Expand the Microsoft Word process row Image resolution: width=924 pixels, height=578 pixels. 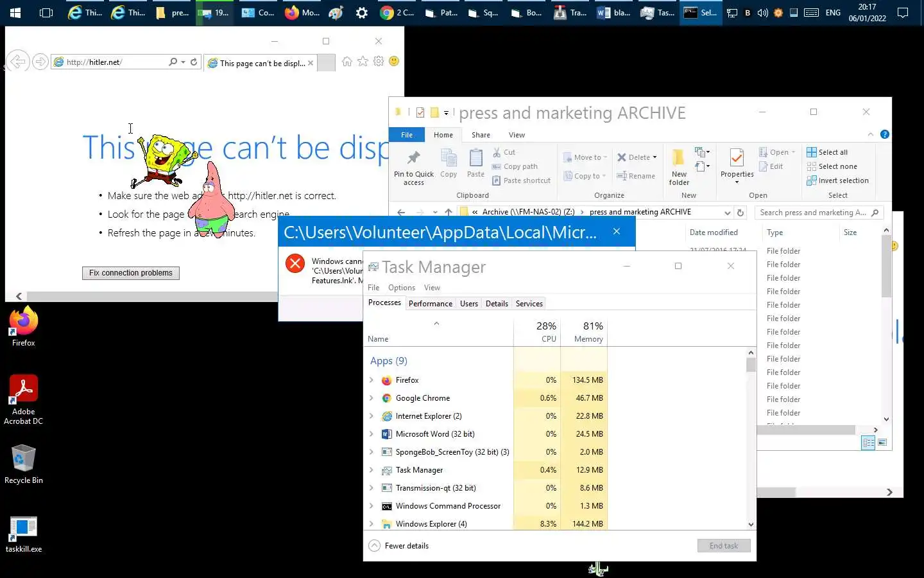[372, 434]
